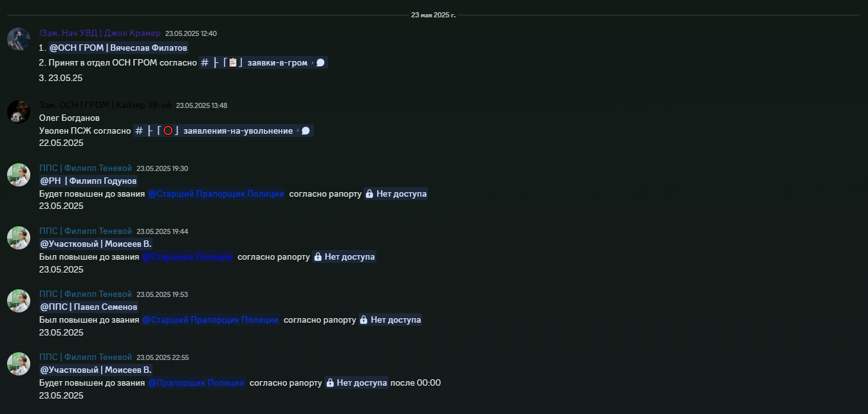Open Кайзер 38-ой's avatar picture
This screenshot has width=868, height=414.
19,111
